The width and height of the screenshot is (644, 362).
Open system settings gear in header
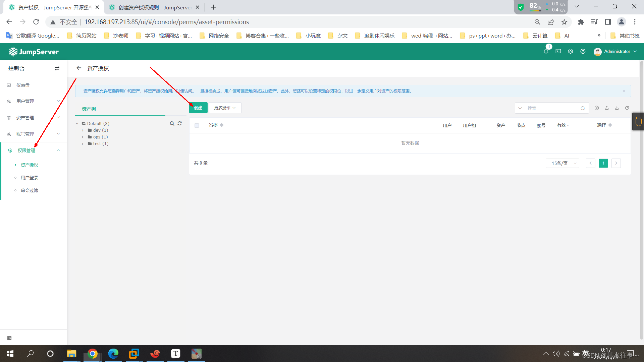pyautogui.click(x=571, y=52)
